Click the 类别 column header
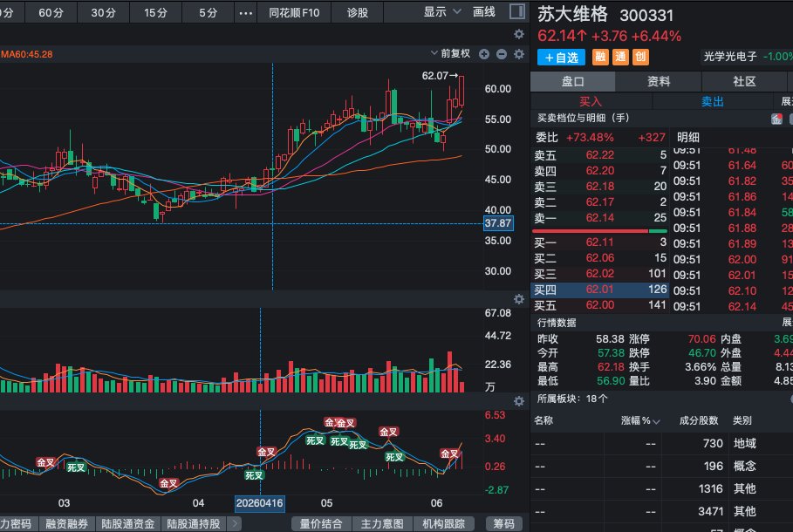 742,420
